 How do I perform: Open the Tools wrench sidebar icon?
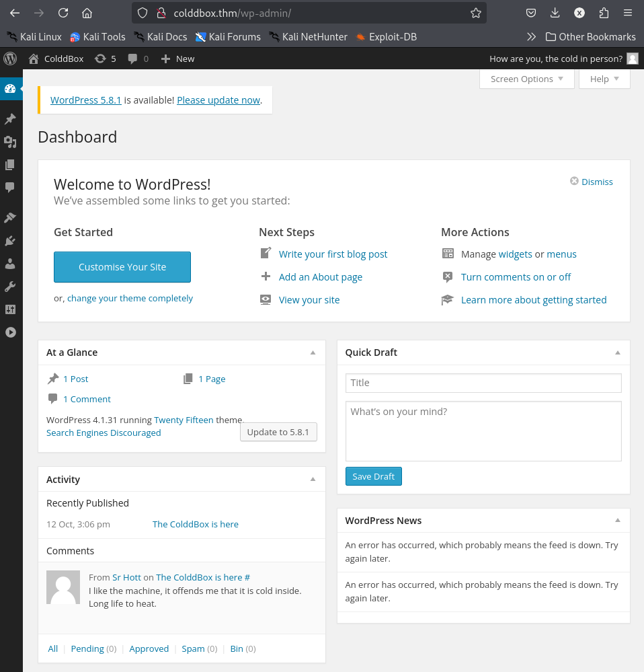[x=10, y=287]
